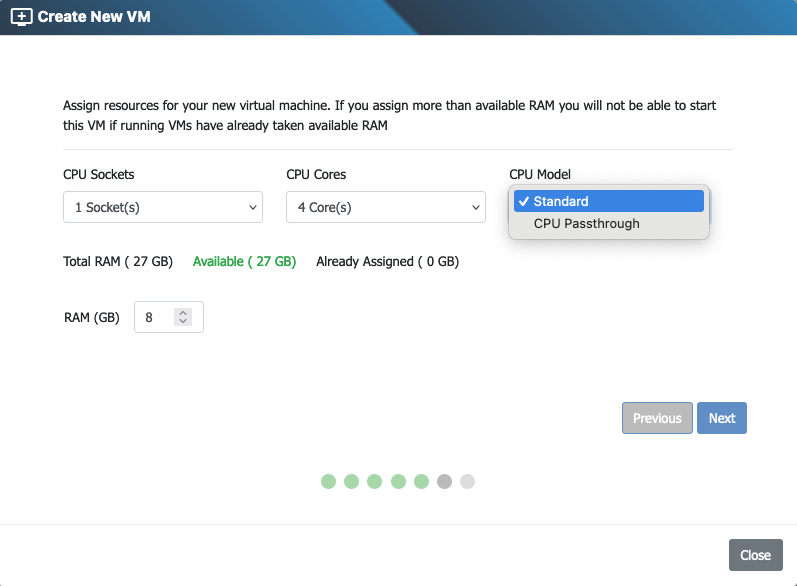
Task: Click the fourth green step indicator dot
Action: pos(398,482)
